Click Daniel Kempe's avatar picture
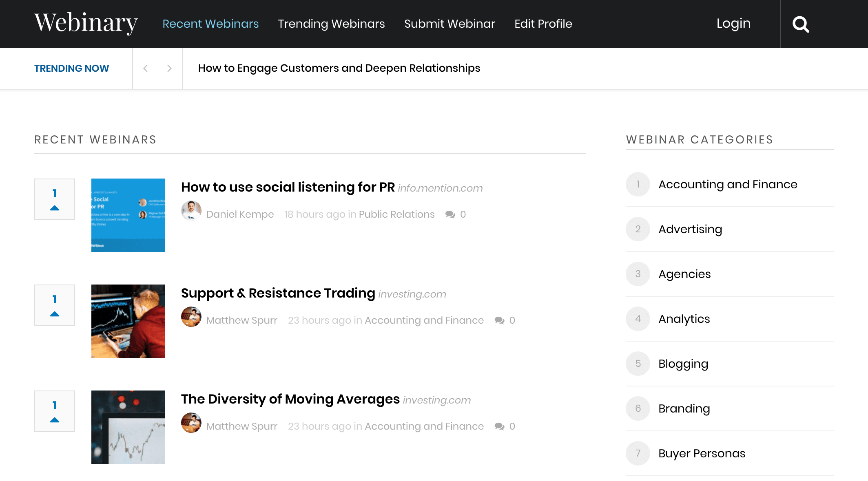 click(191, 211)
